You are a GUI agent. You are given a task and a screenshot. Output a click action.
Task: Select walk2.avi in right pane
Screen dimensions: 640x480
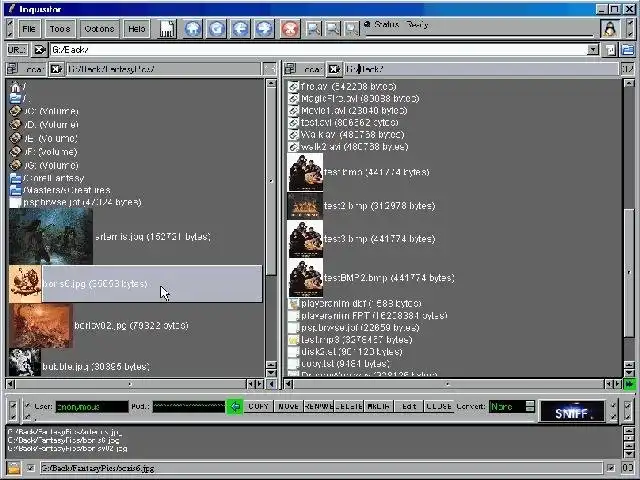coord(348,147)
